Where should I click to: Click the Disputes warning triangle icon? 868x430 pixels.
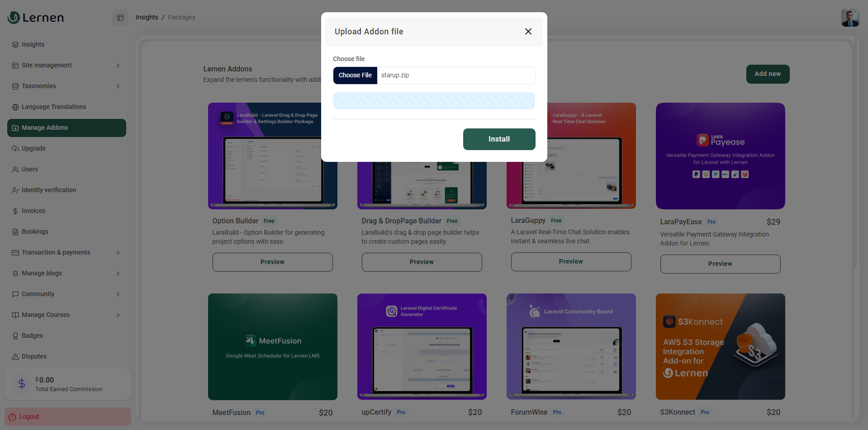click(x=15, y=357)
